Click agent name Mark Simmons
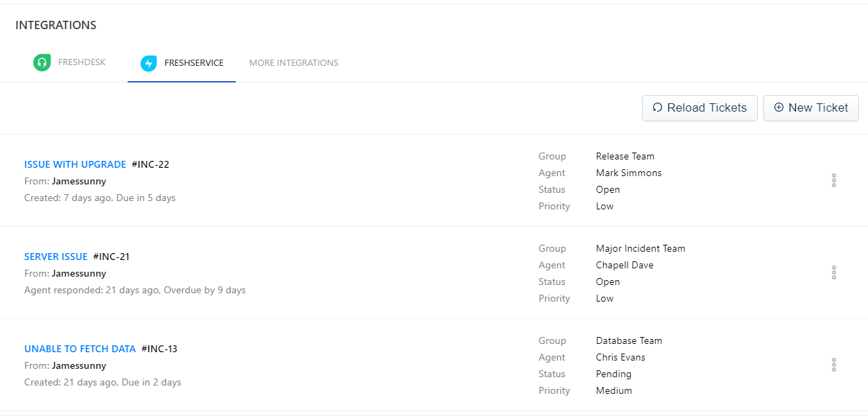 click(628, 173)
